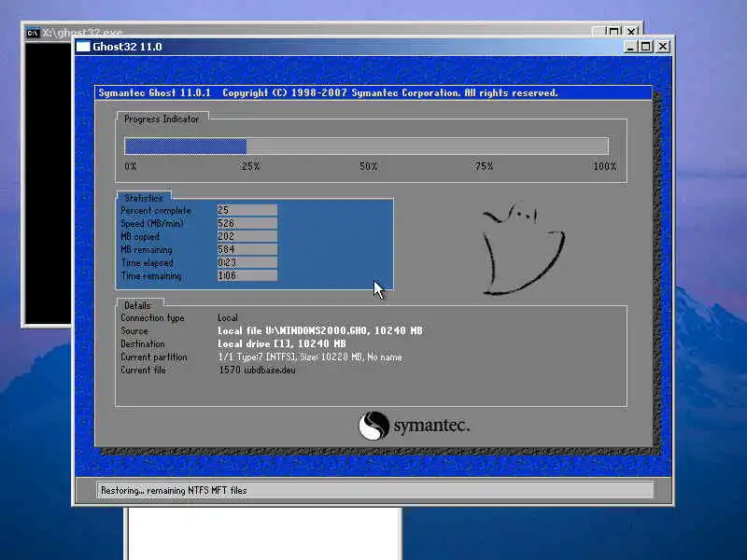The image size is (747, 560).
Task: Click the MB copied value 202
Action: click(247, 236)
